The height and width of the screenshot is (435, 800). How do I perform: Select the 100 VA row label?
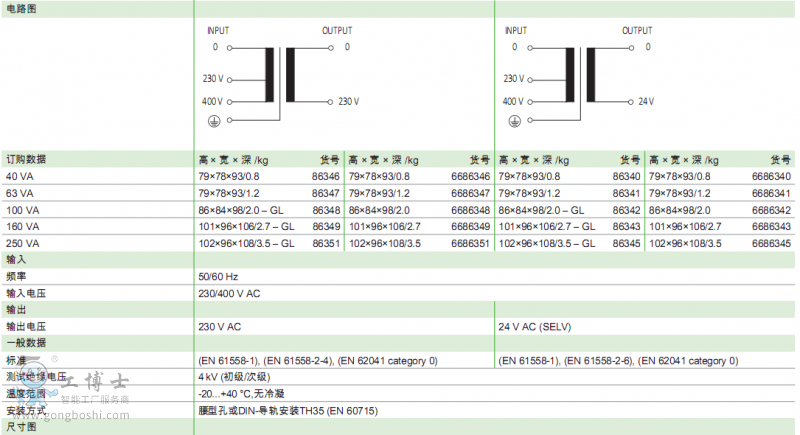tap(23, 210)
